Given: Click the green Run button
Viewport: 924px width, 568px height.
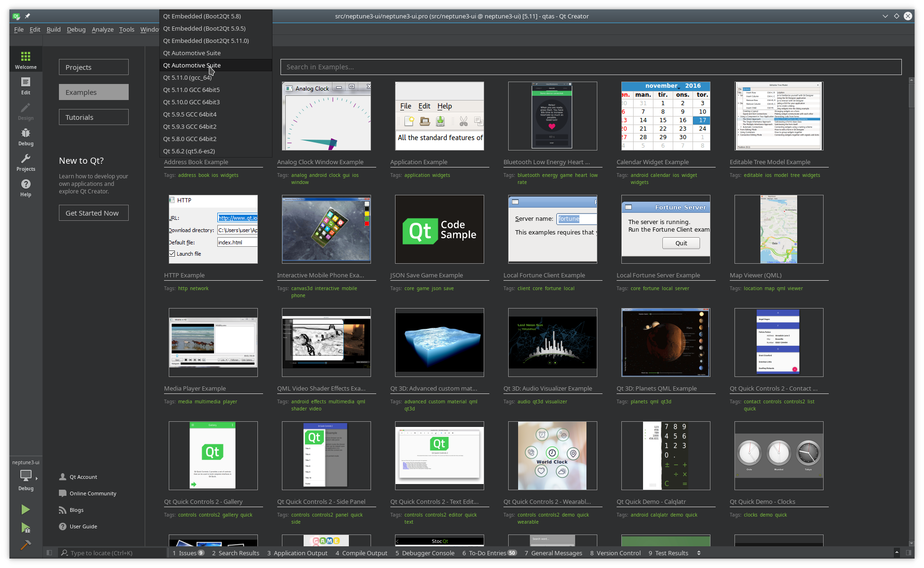Looking at the screenshot, I should 25,510.
